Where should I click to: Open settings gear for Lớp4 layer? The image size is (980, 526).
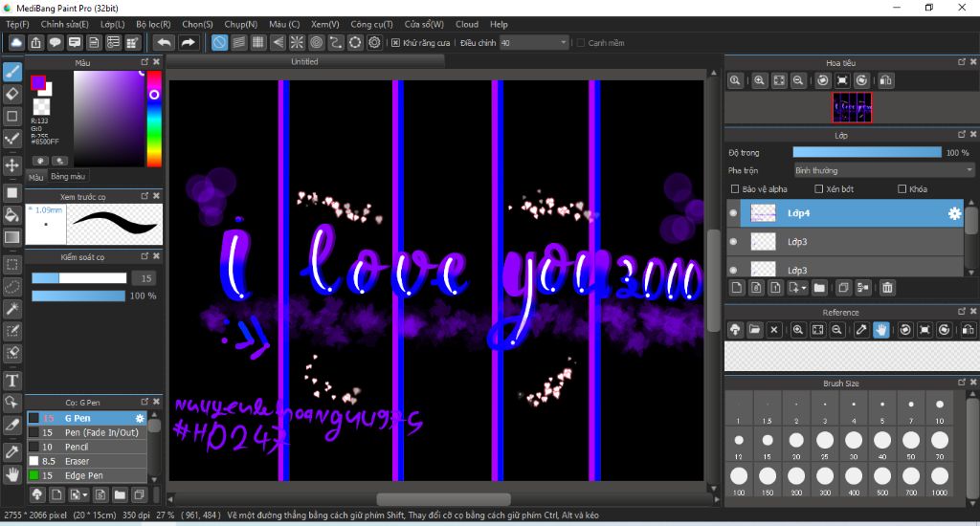pyautogui.click(x=954, y=213)
